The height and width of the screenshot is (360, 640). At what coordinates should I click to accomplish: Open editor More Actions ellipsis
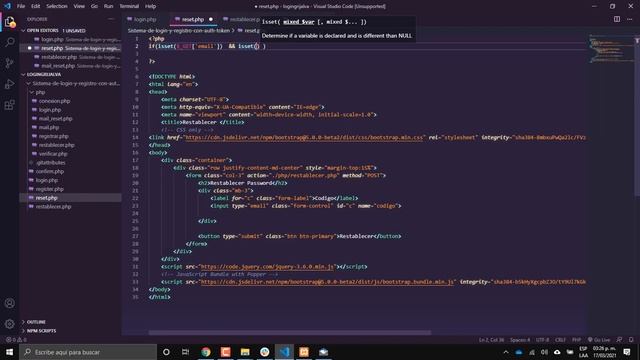630,19
